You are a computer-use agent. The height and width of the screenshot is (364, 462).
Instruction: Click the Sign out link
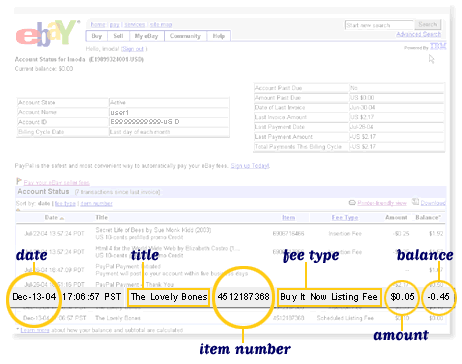point(133,49)
